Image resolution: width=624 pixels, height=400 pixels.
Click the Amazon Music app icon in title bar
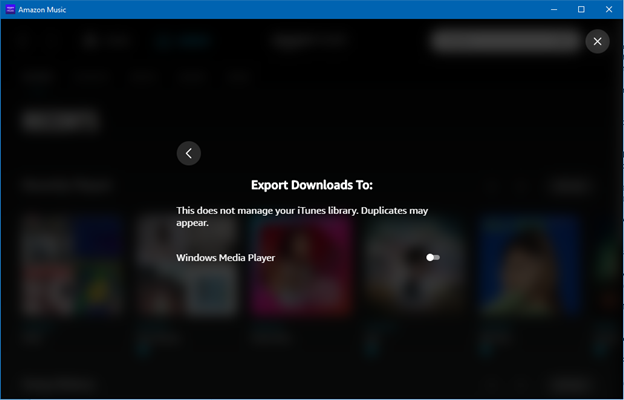pos(10,9)
